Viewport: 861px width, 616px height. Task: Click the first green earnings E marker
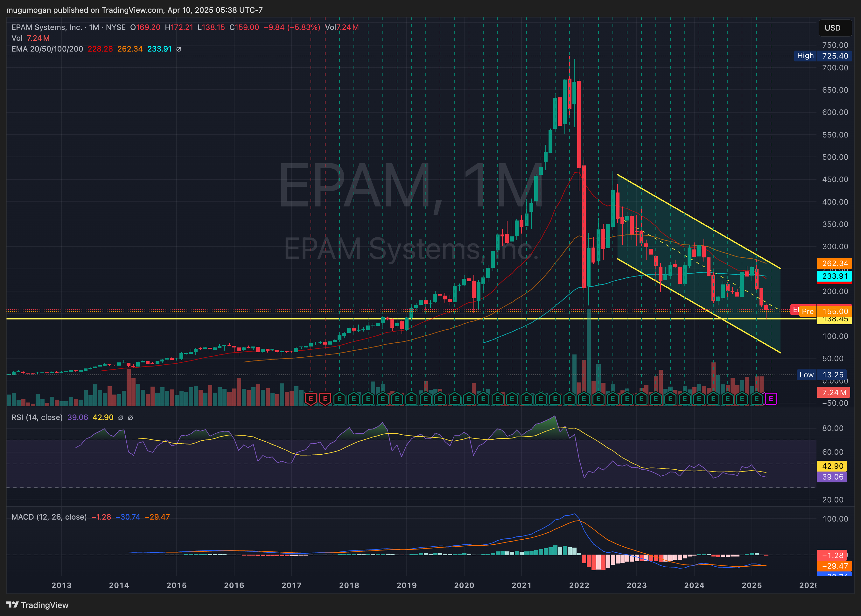[x=339, y=399]
